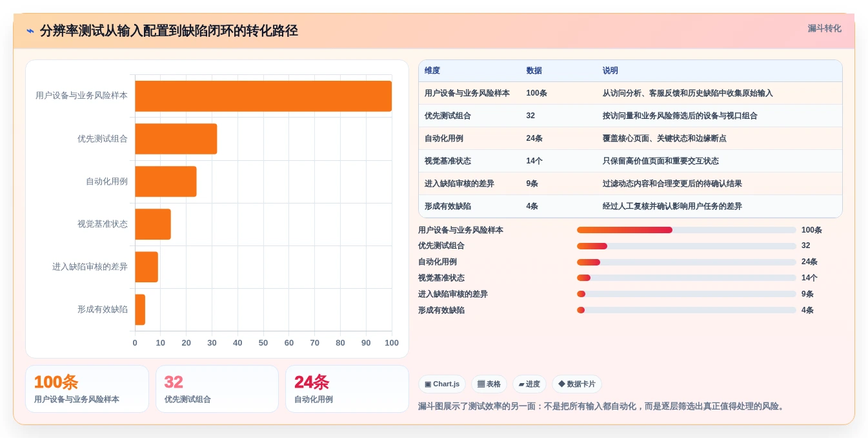Screen dimensions: 868x438
Task: Click the 优先测试组合 chart bar
Action: pos(176,139)
